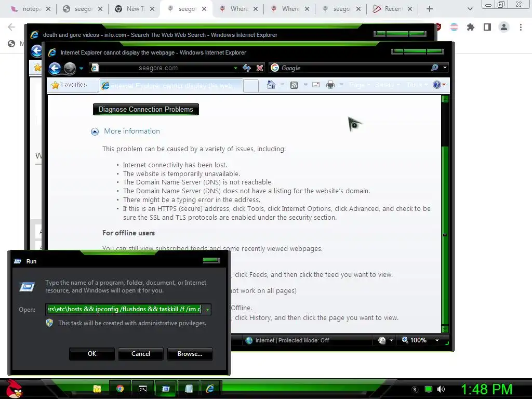This screenshot has height=399, width=532.
Task: Click the Home icon in the command bar
Action: (271, 85)
